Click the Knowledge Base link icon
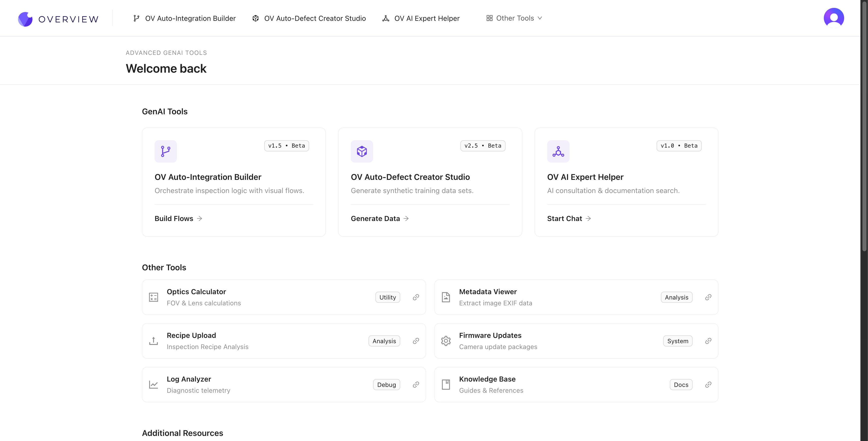The height and width of the screenshot is (441, 868). pos(708,385)
